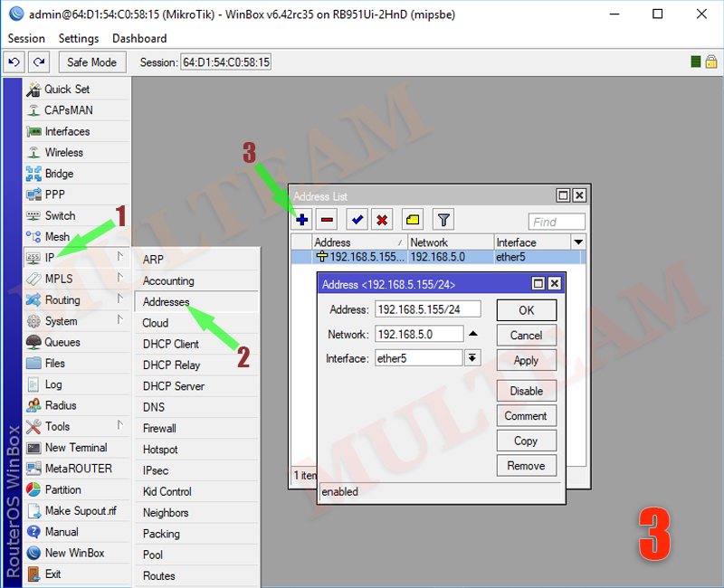
Task: Click the Redo arrow in toolbar
Action: [38, 62]
